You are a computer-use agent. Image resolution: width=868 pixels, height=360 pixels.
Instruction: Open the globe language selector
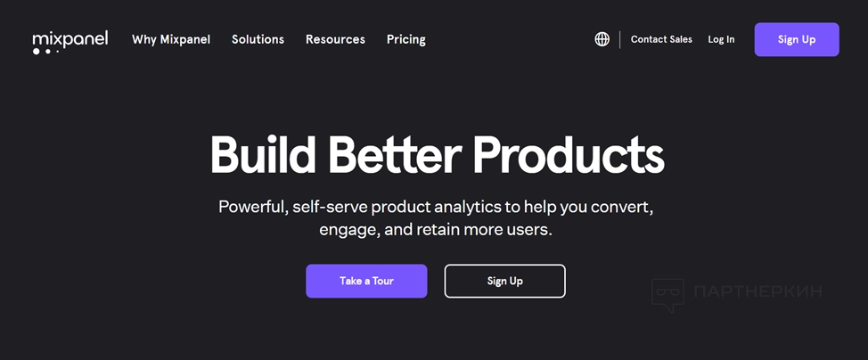pos(602,39)
